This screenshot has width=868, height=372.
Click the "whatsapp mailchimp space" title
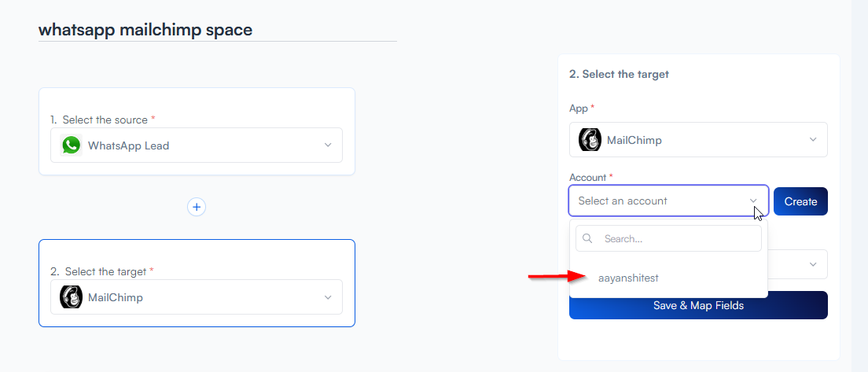(145, 30)
